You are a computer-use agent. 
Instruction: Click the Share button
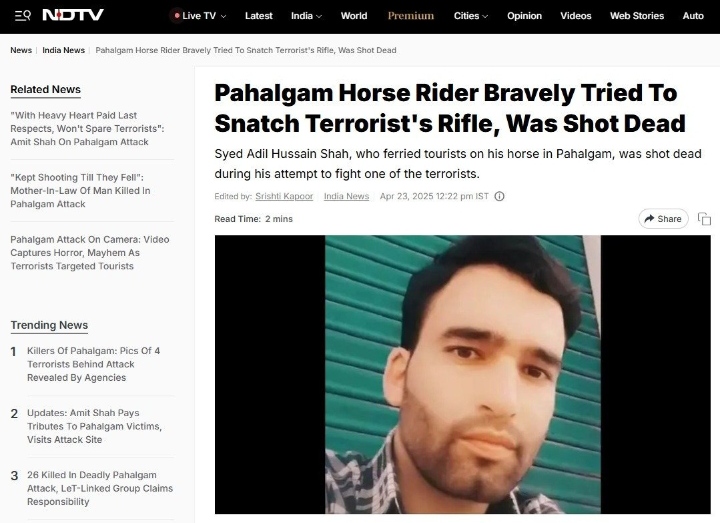pyautogui.click(x=663, y=219)
